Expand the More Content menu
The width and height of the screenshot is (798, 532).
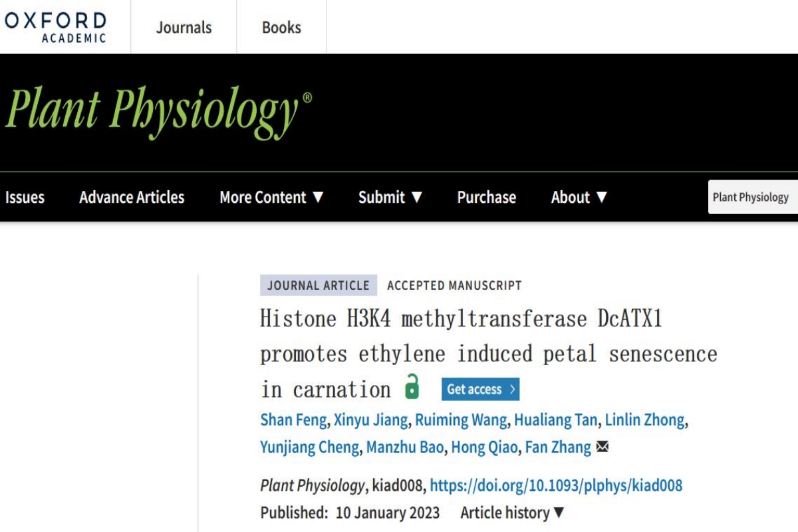point(272,198)
